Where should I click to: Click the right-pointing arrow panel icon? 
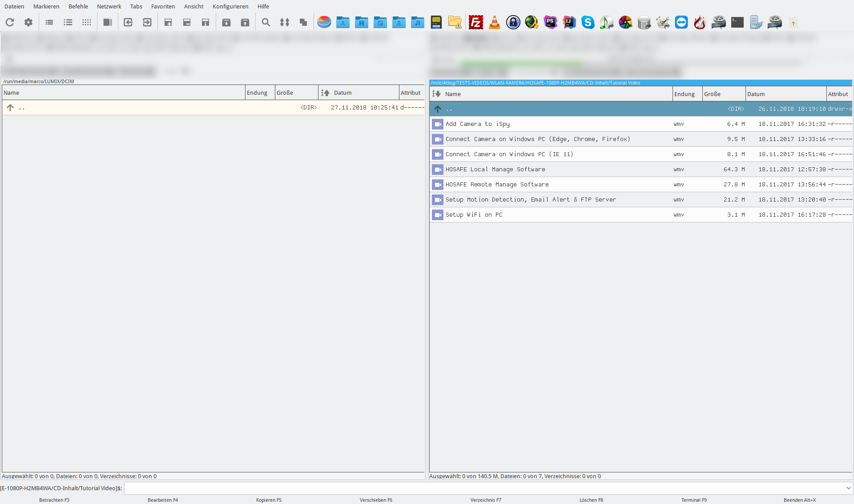(147, 22)
